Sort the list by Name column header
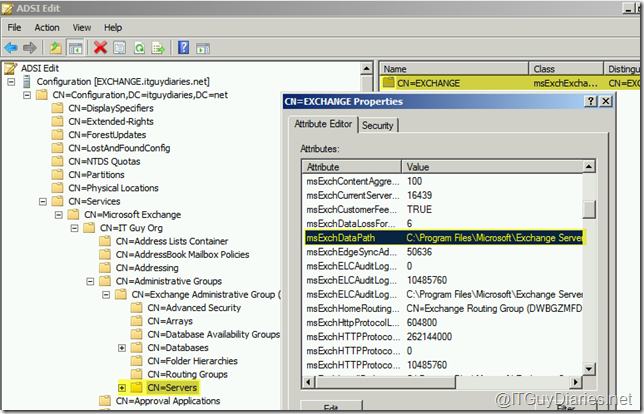This screenshot has height=414, width=644. tap(454, 69)
